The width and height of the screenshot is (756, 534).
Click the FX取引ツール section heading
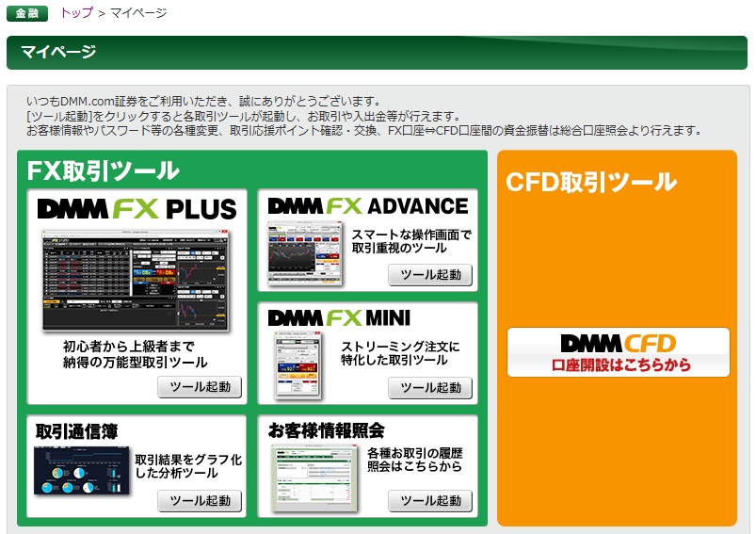coord(104,170)
